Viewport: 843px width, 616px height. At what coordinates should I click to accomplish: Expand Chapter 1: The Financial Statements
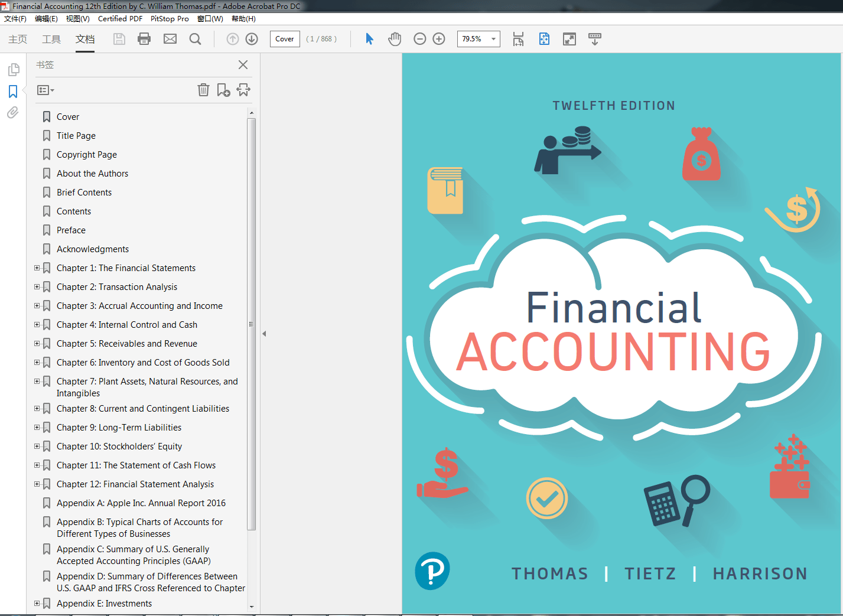tap(37, 268)
